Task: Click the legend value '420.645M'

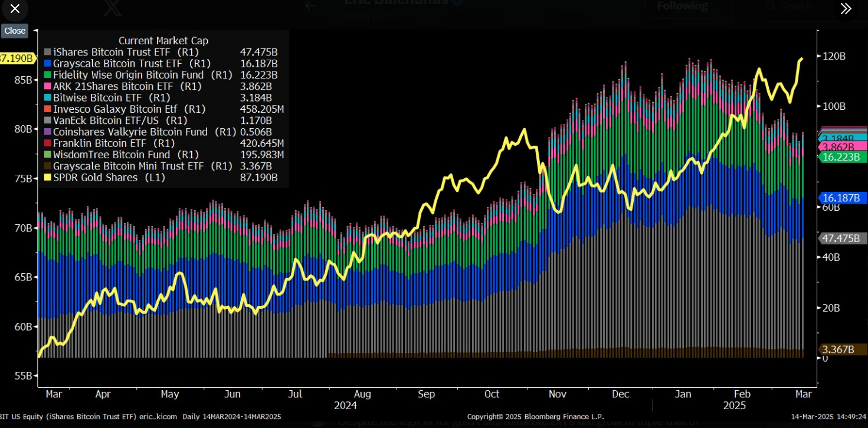Action: coord(262,143)
